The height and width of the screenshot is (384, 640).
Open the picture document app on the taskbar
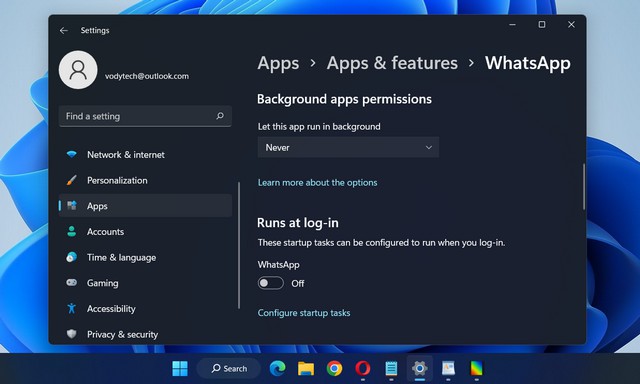(448, 368)
